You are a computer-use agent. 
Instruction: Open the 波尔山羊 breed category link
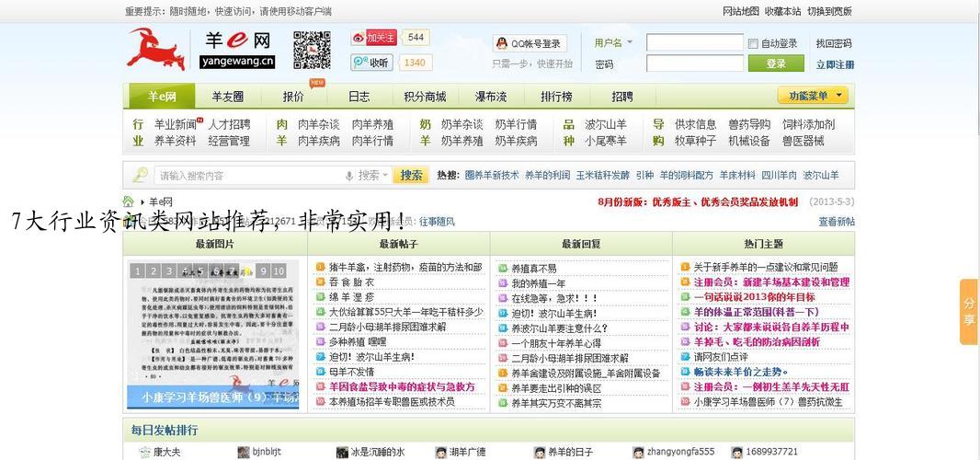click(x=606, y=124)
